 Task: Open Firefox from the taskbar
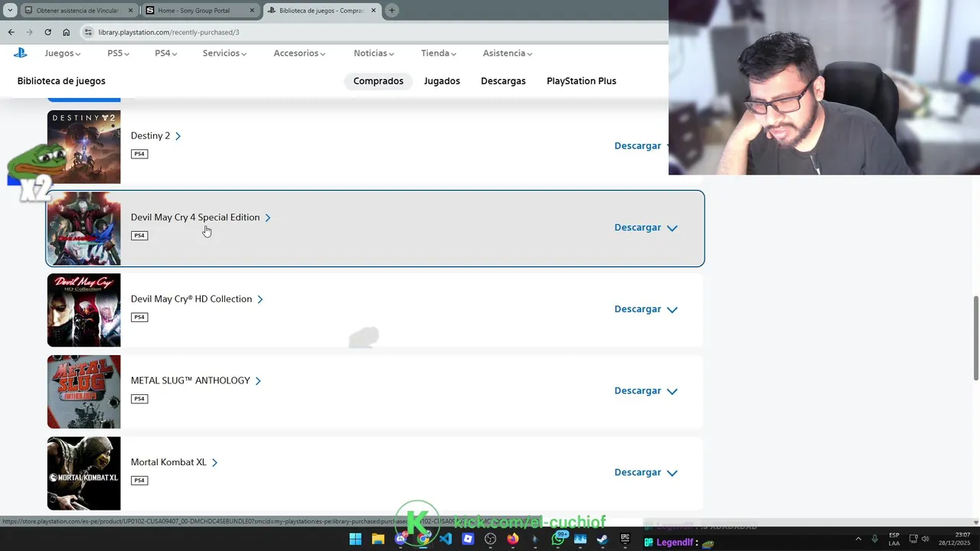[513, 540]
